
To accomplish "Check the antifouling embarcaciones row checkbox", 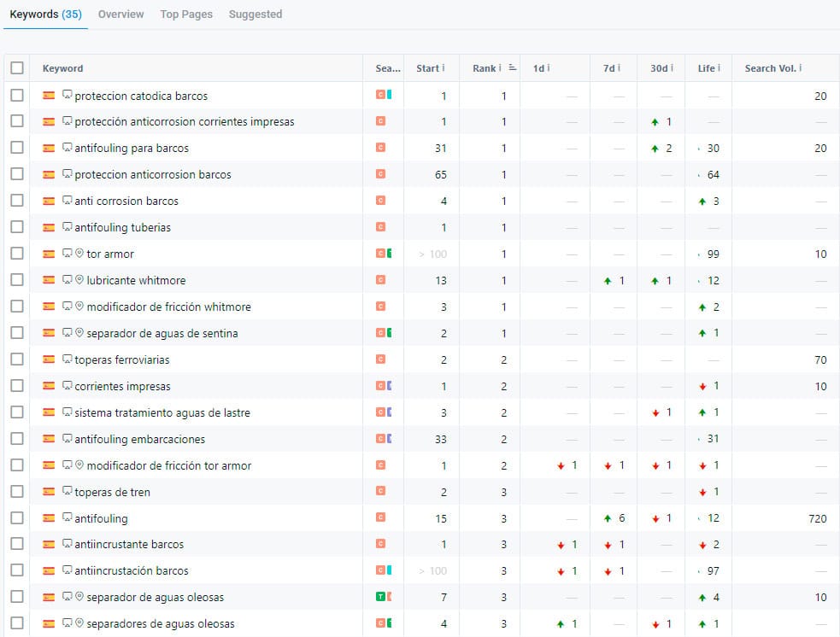I will [x=17, y=438].
